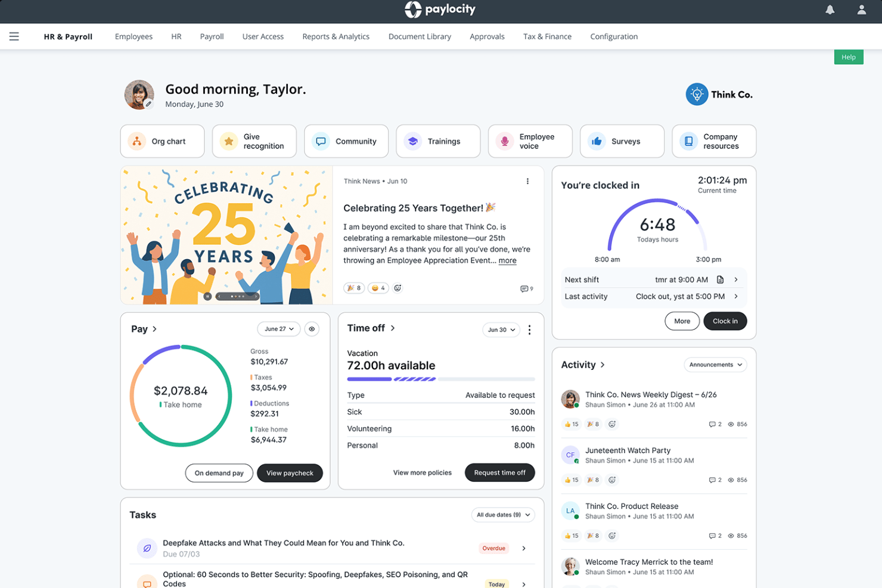This screenshot has height=588, width=882.
Task: Add an emoji reaction to the 25 Years post
Action: [397, 288]
